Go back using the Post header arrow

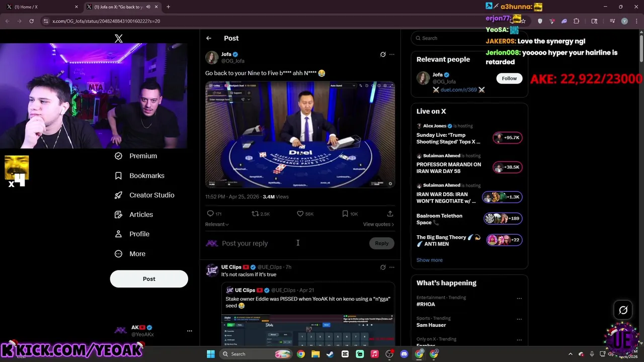209,38
